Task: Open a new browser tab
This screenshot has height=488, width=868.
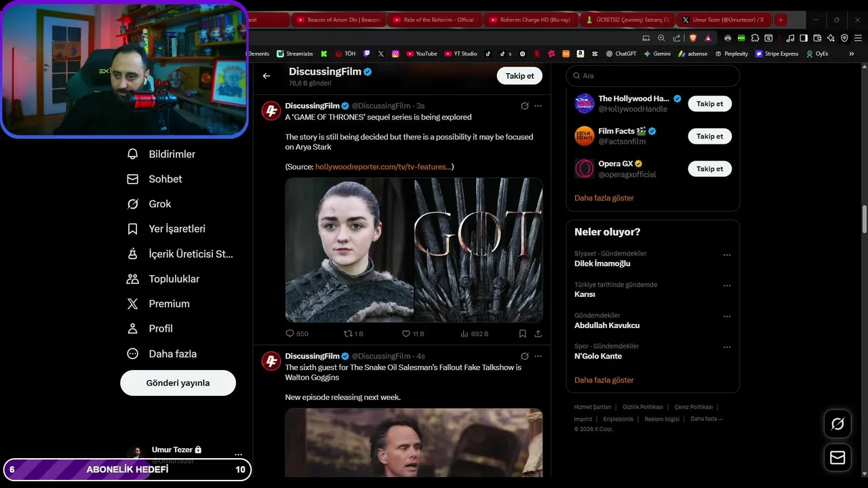Action: pos(781,20)
